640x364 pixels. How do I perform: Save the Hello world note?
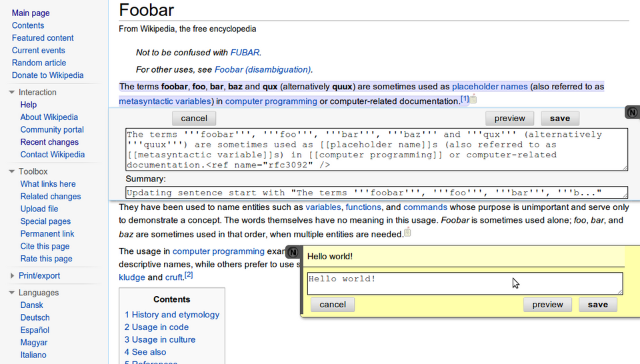pyautogui.click(x=597, y=305)
